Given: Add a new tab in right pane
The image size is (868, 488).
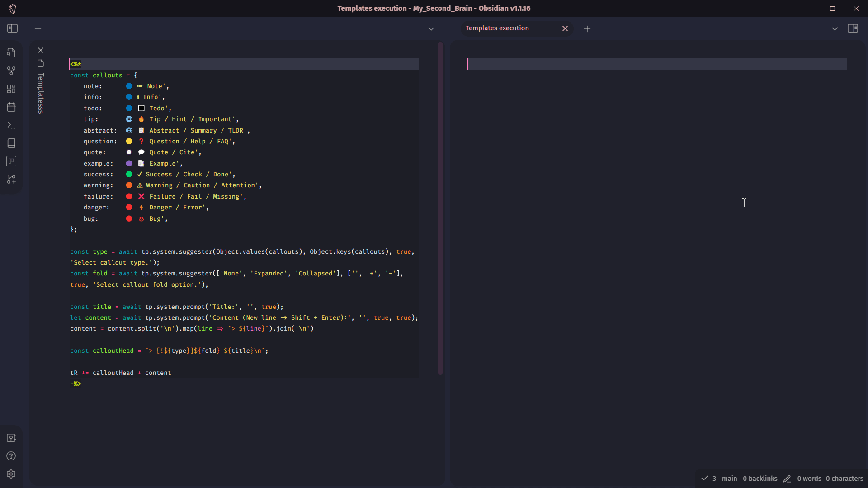Looking at the screenshot, I should (587, 29).
